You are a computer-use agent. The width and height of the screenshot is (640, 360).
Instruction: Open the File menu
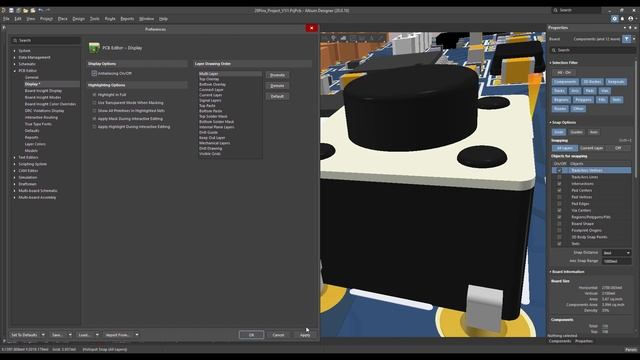pyautogui.click(x=6, y=19)
